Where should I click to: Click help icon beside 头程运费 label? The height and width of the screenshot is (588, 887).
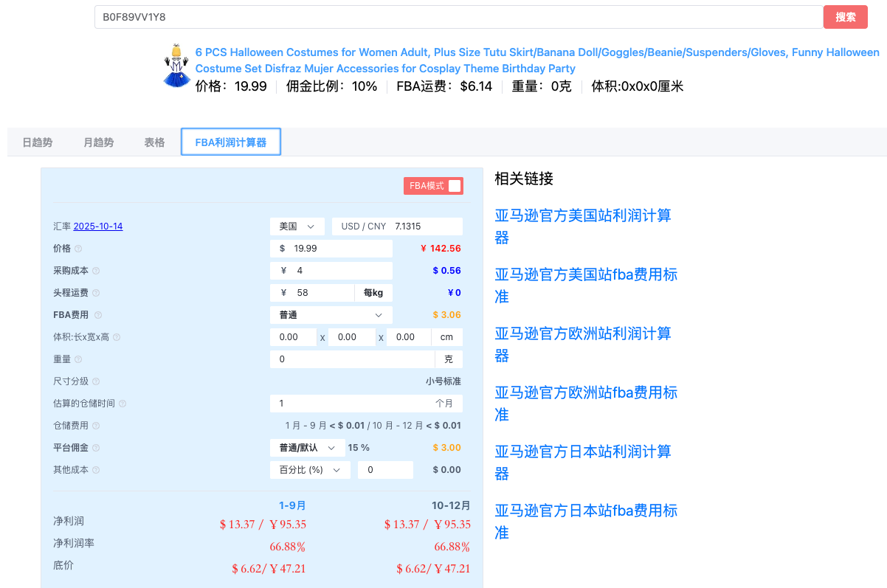coord(96,293)
